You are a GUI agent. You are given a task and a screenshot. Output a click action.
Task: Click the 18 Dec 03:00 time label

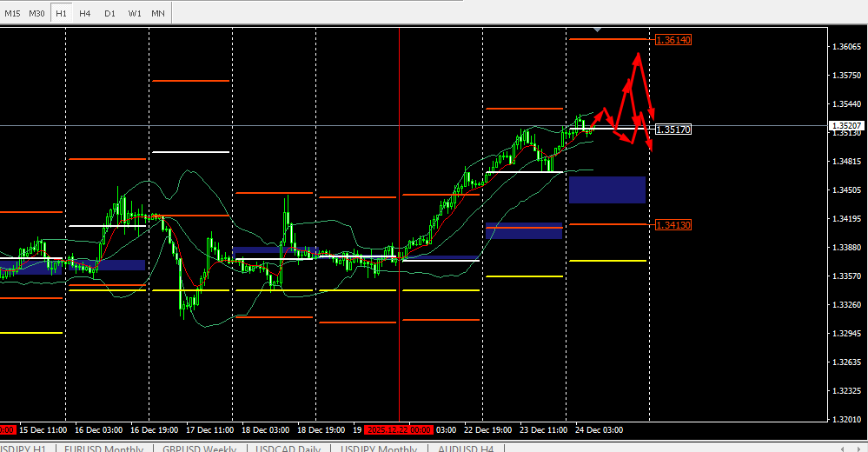[266, 430]
